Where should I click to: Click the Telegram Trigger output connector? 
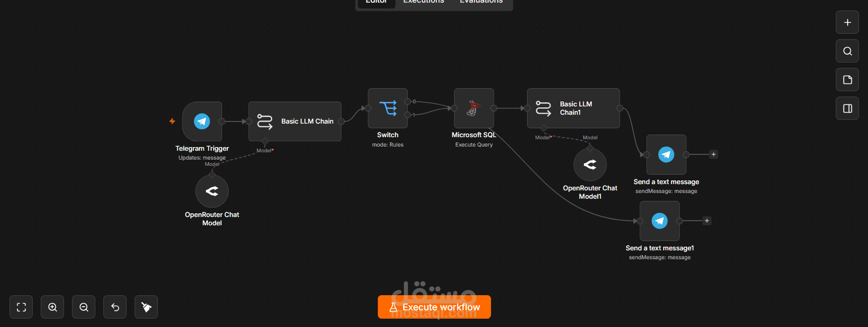(x=222, y=122)
